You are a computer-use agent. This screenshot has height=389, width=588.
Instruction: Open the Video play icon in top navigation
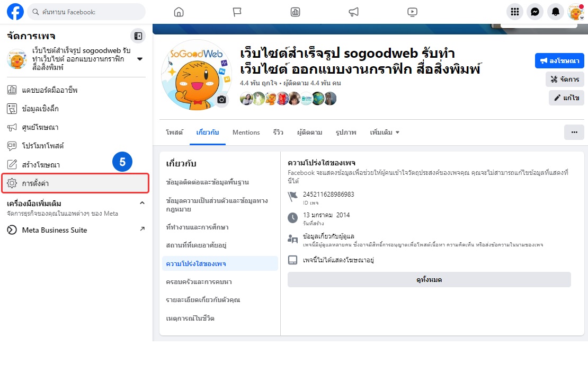click(412, 12)
